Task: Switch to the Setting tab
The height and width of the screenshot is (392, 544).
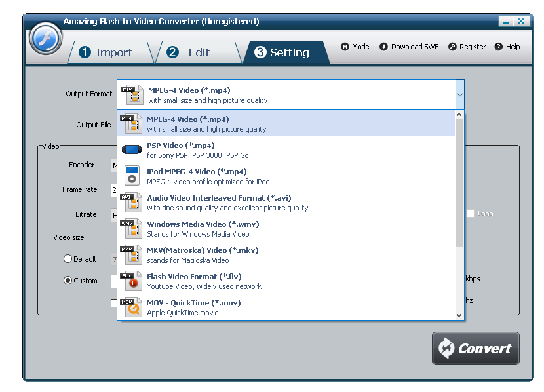Action: pos(286,52)
